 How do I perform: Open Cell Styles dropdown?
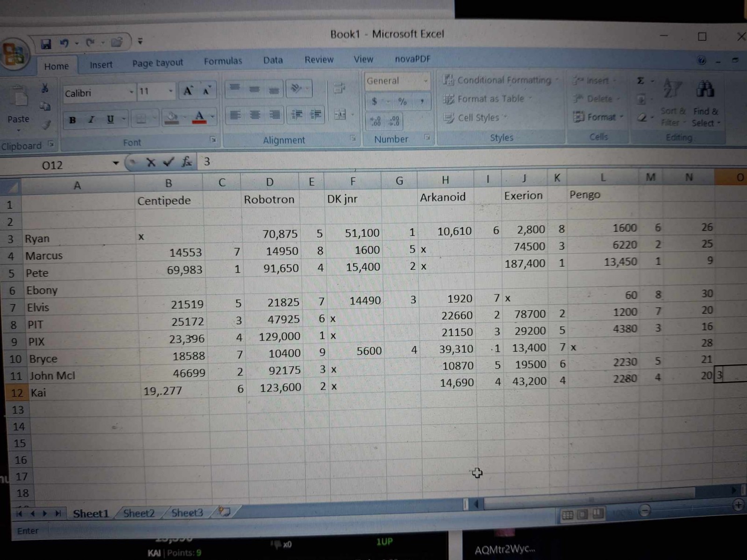[475, 118]
